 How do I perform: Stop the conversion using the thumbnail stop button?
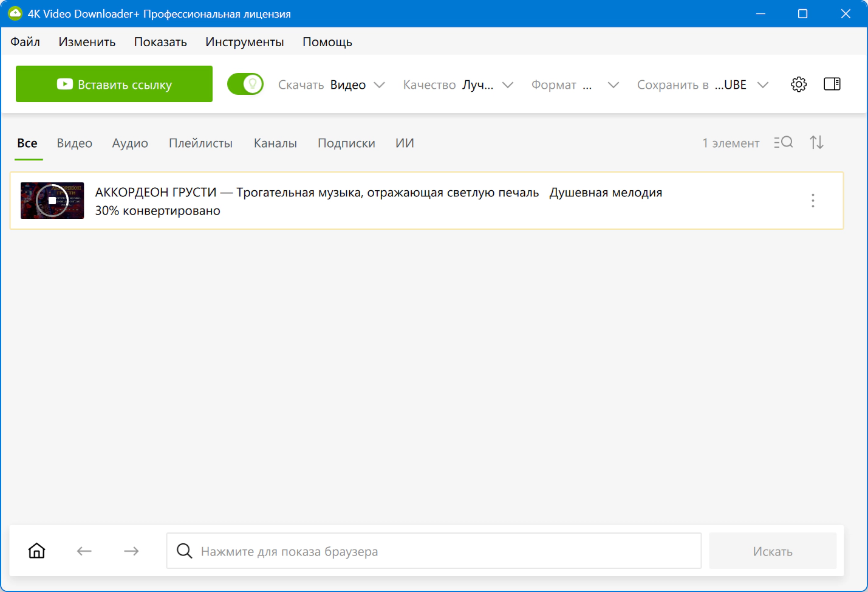point(52,201)
